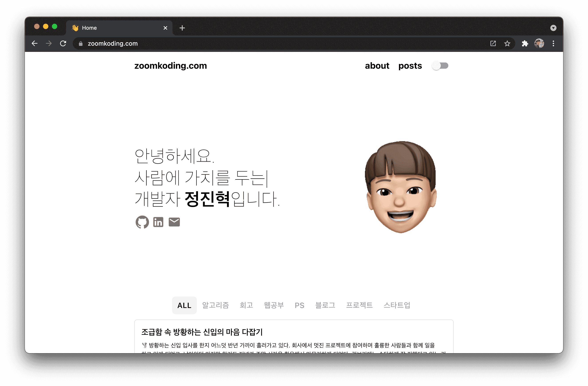
Task: Open the GitHub profile icon
Action: pyautogui.click(x=142, y=222)
